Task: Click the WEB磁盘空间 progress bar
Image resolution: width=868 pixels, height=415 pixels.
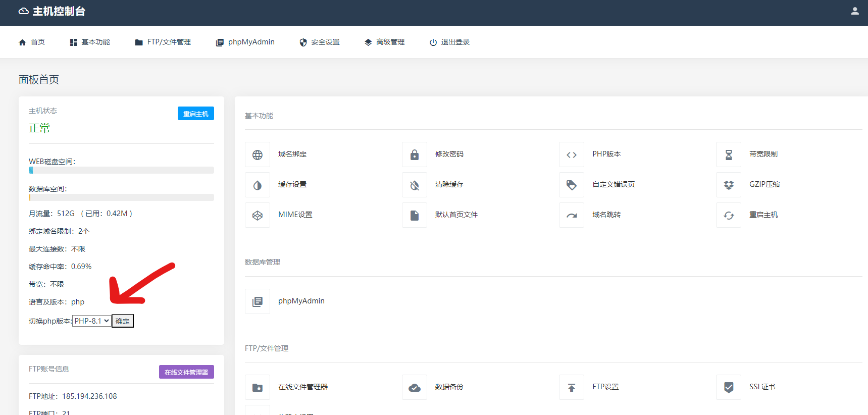Action: click(x=121, y=170)
